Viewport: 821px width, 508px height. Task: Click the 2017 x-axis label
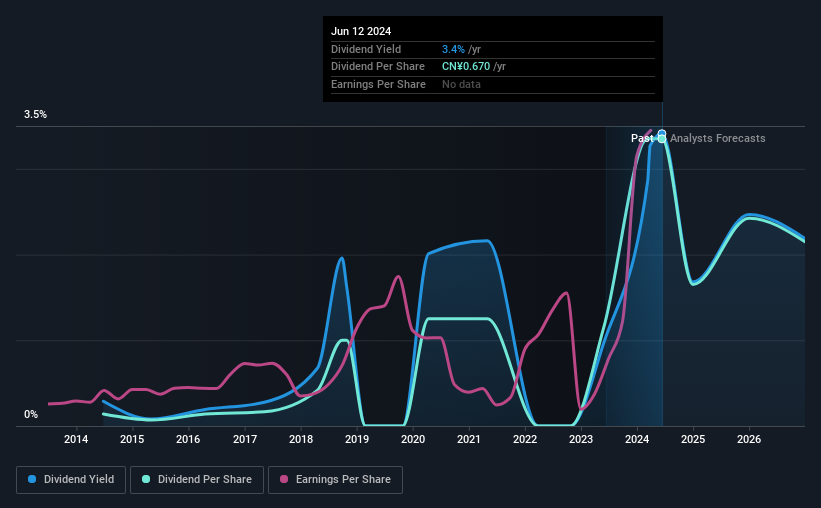[x=245, y=439]
